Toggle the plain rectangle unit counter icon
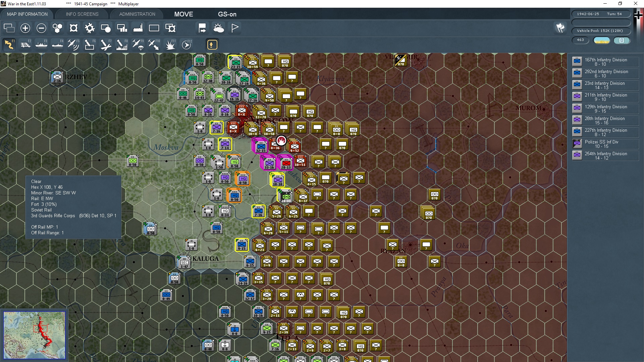 point(154,28)
